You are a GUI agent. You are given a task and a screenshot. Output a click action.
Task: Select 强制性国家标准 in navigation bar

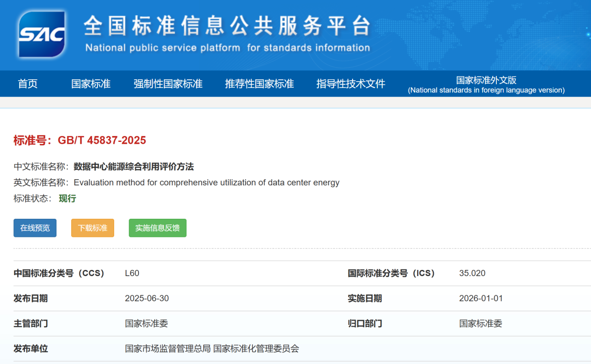[x=168, y=84]
